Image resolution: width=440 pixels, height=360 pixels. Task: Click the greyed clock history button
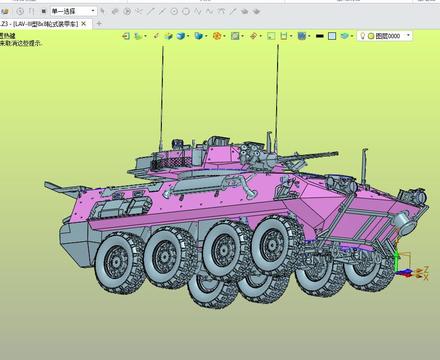tap(20, 12)
